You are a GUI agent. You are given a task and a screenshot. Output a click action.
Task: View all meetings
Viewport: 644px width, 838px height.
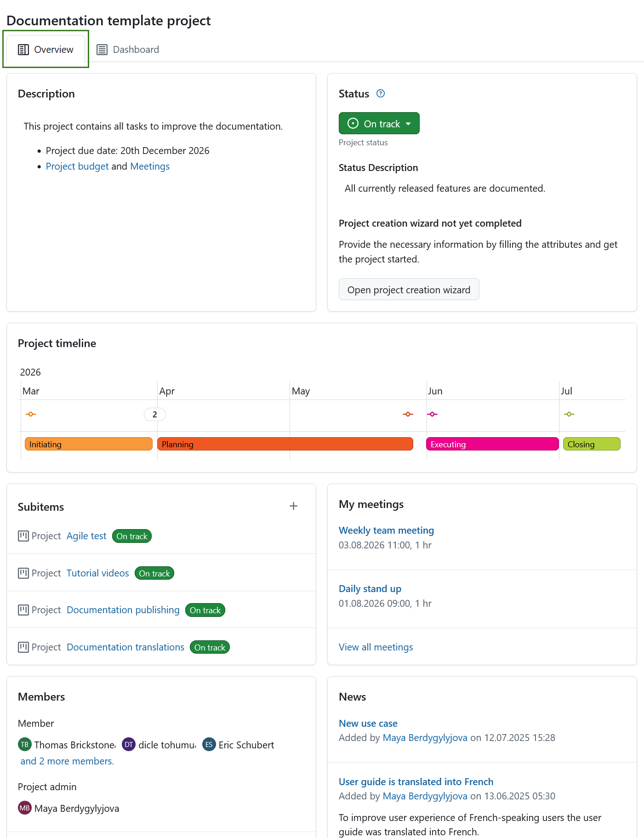point(376,647)
